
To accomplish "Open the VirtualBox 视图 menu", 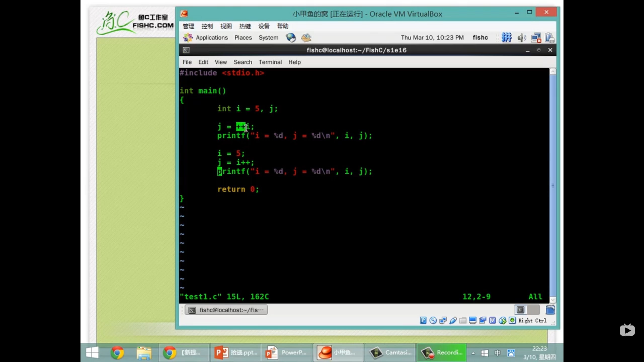I will 226,26.
